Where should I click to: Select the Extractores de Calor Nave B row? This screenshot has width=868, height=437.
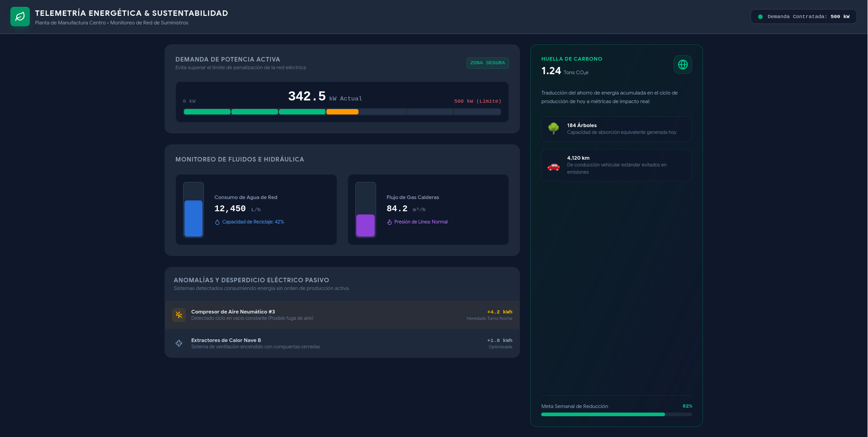[342, 343]
